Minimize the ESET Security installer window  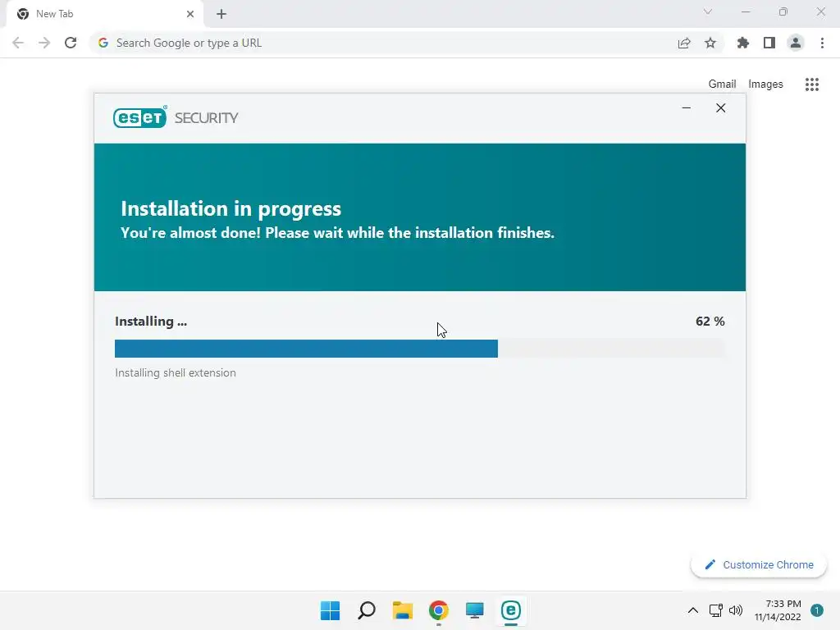687,108
